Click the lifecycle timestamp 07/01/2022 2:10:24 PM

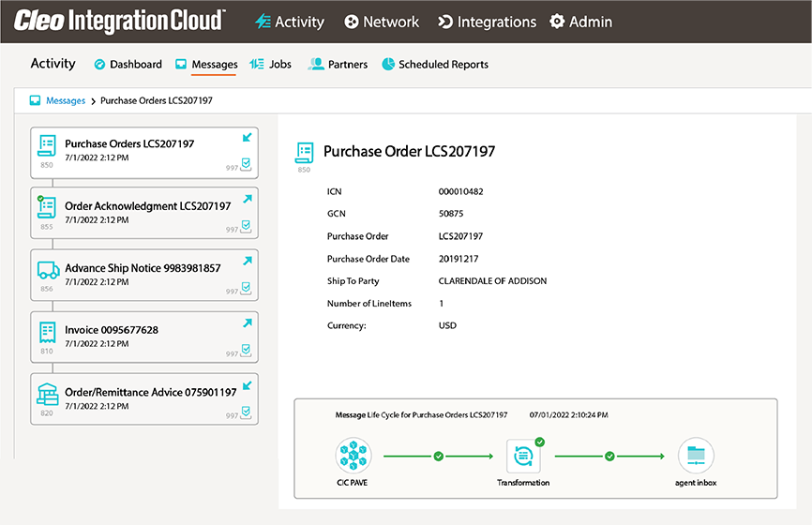tap(568, 414)
